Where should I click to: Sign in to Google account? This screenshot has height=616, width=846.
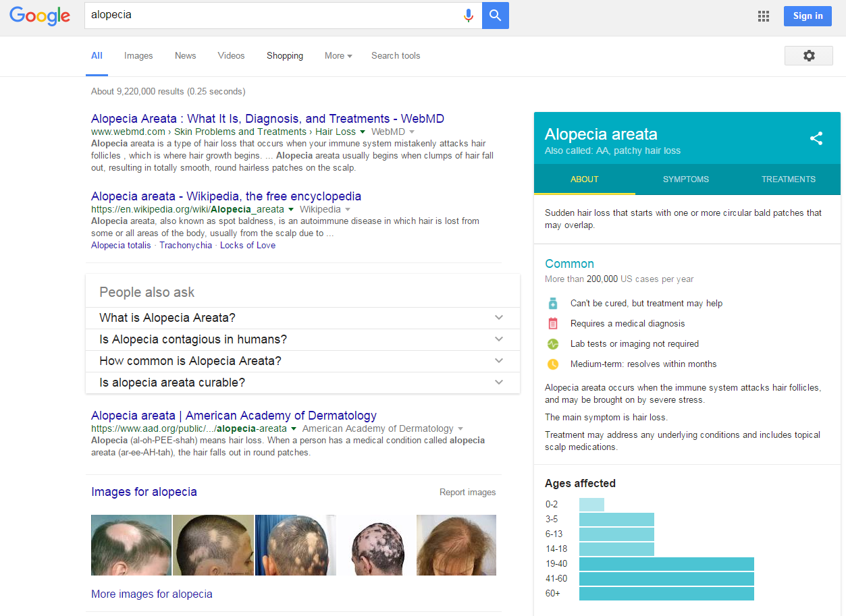(808, 16)
